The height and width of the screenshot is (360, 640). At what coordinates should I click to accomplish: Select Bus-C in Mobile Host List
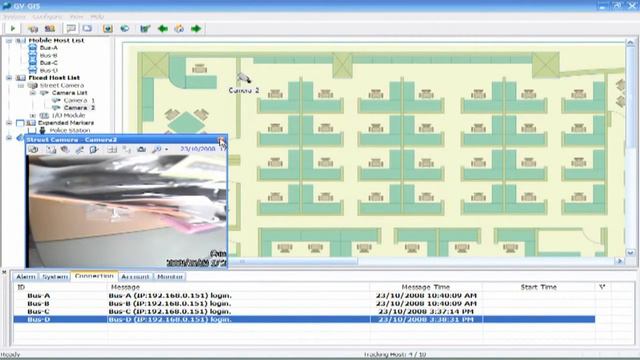49,62
